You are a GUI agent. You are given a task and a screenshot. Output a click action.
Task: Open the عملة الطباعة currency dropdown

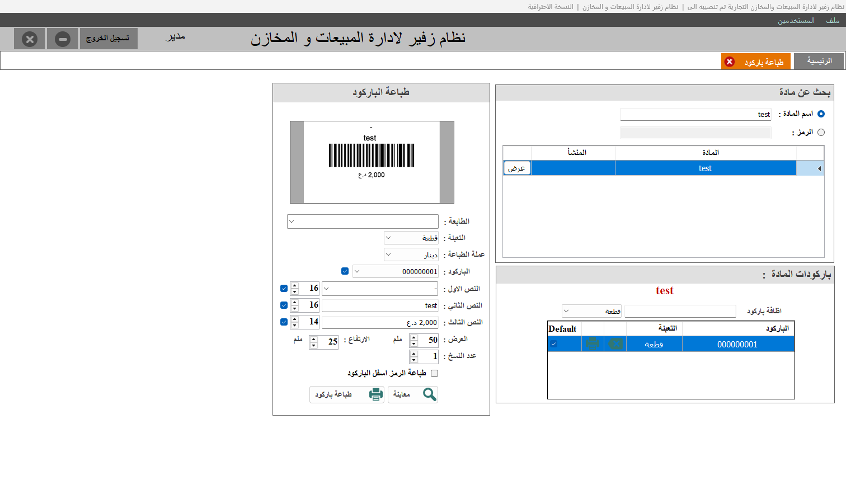(x=411, y=255)
